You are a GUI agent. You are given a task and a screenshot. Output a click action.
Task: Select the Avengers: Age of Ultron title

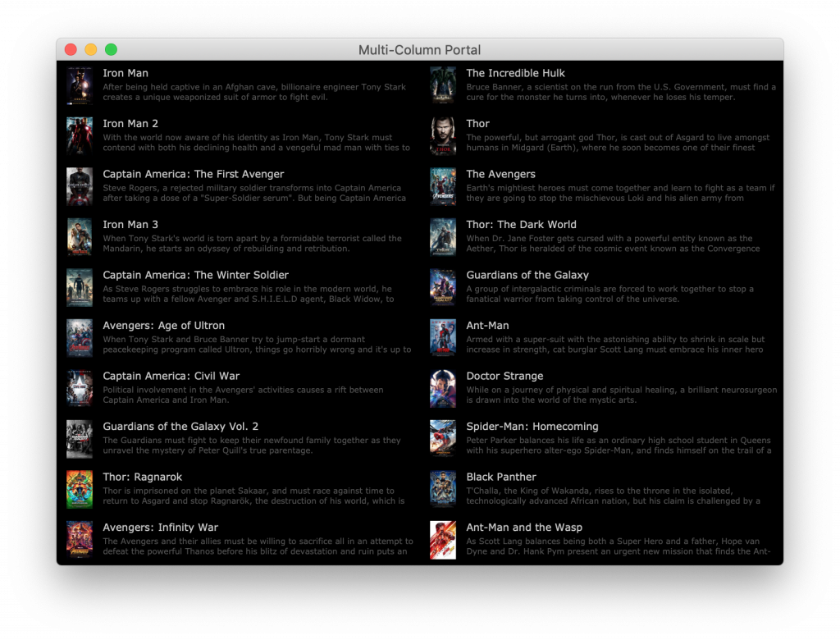pyautogui.click(x=163, y=326)
